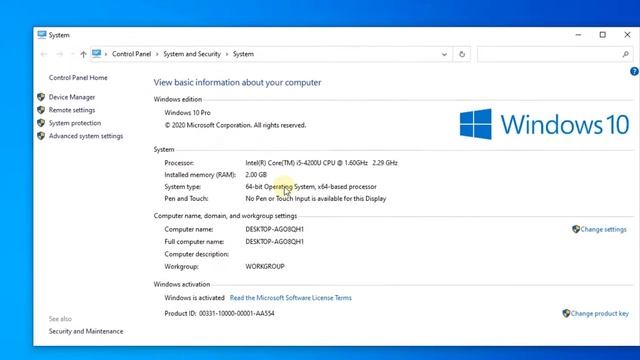Open Control Panel Home
The image size is (640, 360).
(x=78, y=78)
